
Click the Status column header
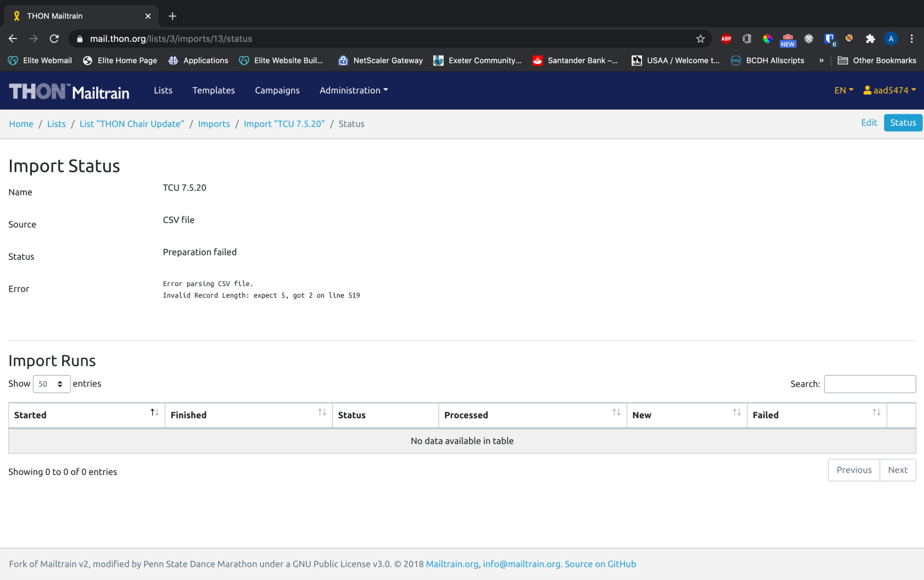pos(386,415)
